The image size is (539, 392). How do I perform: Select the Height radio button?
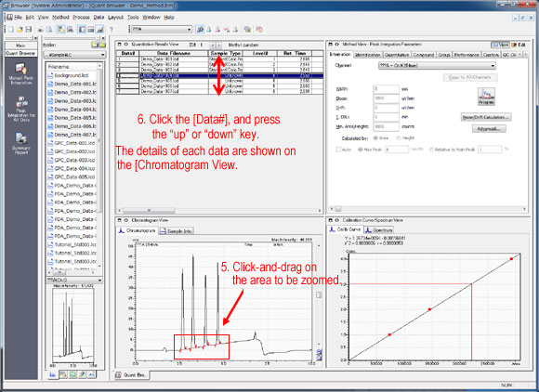[x=399, y=137]
